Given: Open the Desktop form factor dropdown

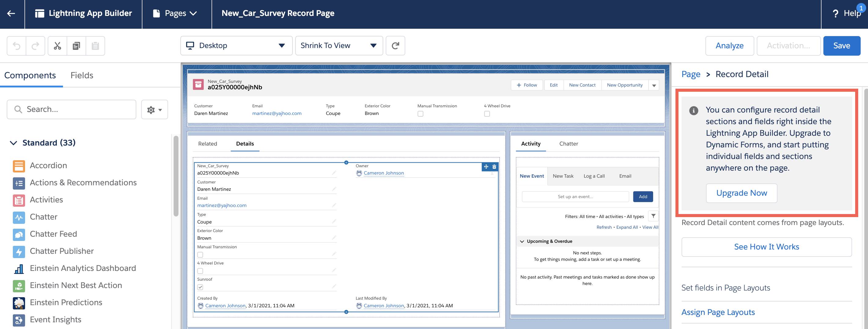Looking at the screenshot, I should [236, 46].
